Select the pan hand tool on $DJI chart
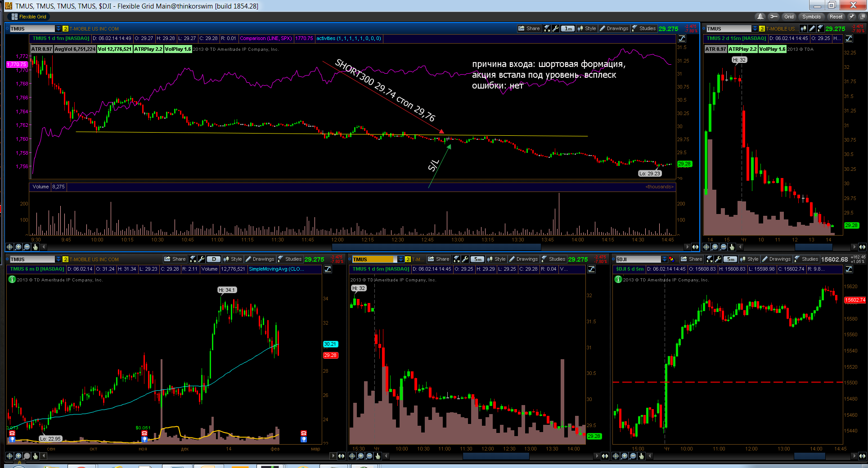The width and height of the screenshot is (868, 468). 642,456
